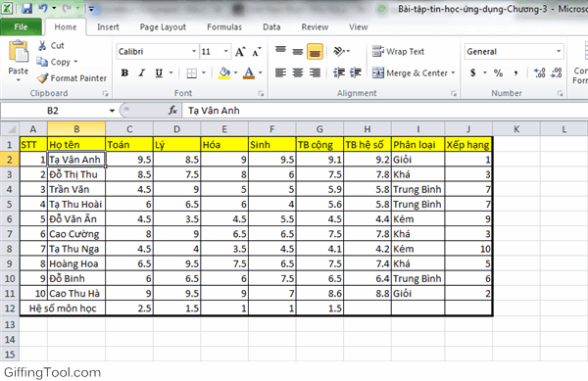Click the Redo icon in quick access toolbar
Image resolution: width=588 pixels, height=381 pixels.
tap(67, 8)
